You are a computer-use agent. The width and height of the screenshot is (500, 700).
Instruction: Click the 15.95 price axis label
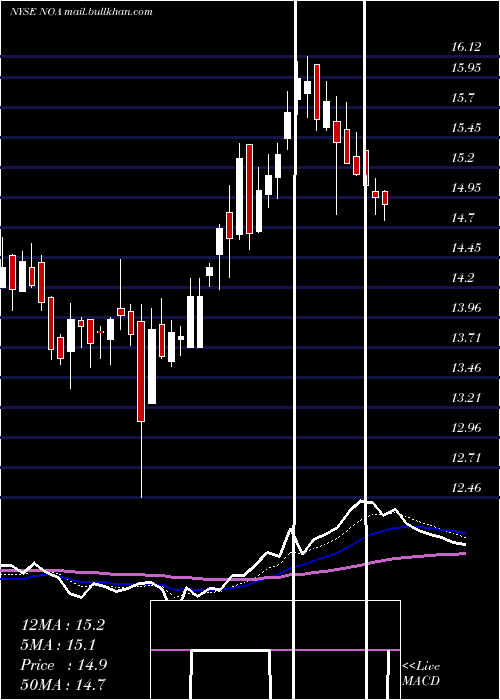tap(466, 68)
